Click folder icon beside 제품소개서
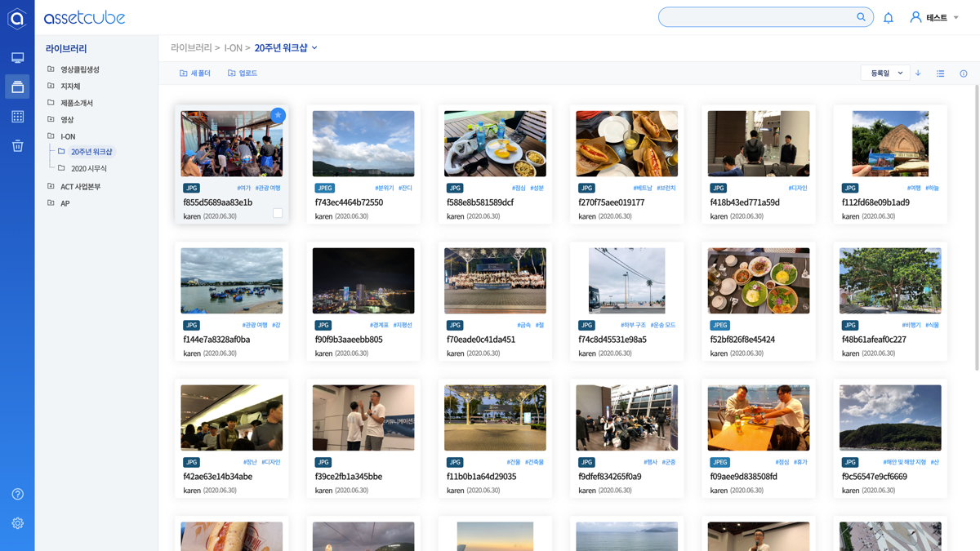 51,103
